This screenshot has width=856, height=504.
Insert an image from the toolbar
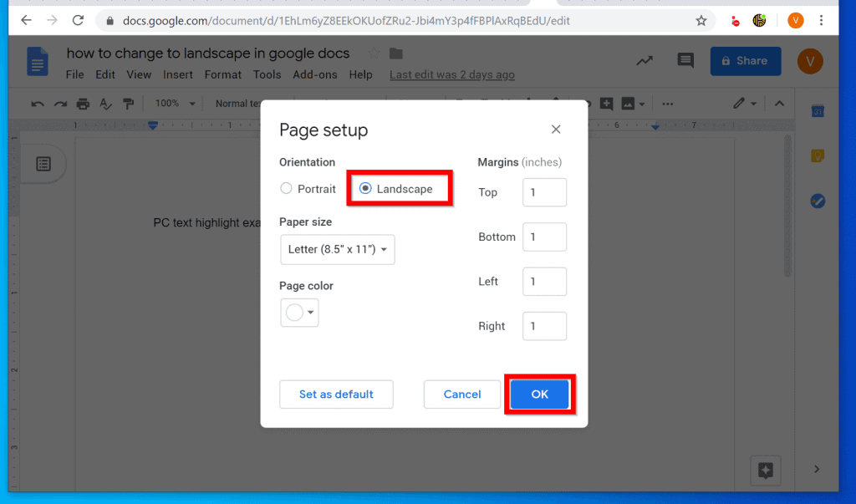(628, 104)
